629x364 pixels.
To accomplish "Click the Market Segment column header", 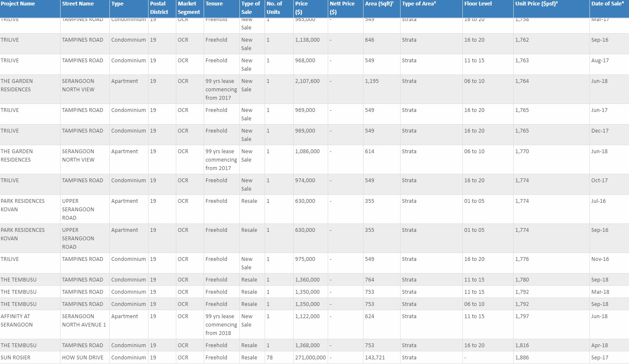I will coord(189,8).
